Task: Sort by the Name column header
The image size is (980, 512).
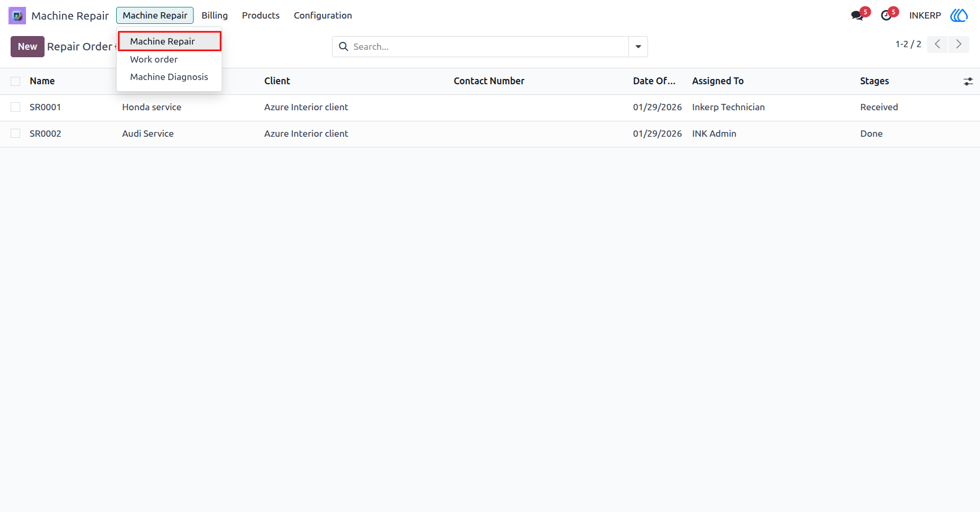Action: (x=42, y=81)
